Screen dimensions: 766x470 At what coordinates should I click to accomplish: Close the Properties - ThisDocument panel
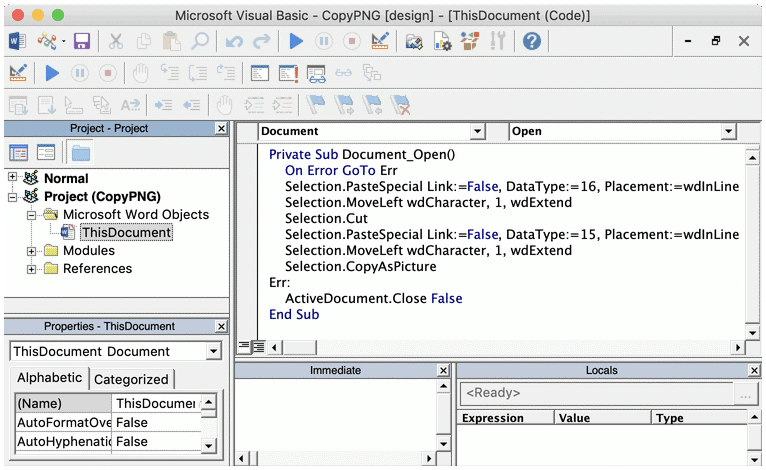coord(221,326)
